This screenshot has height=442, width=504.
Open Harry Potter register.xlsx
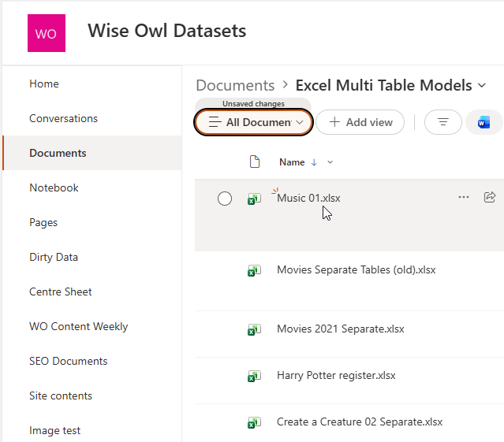[336, 376]
